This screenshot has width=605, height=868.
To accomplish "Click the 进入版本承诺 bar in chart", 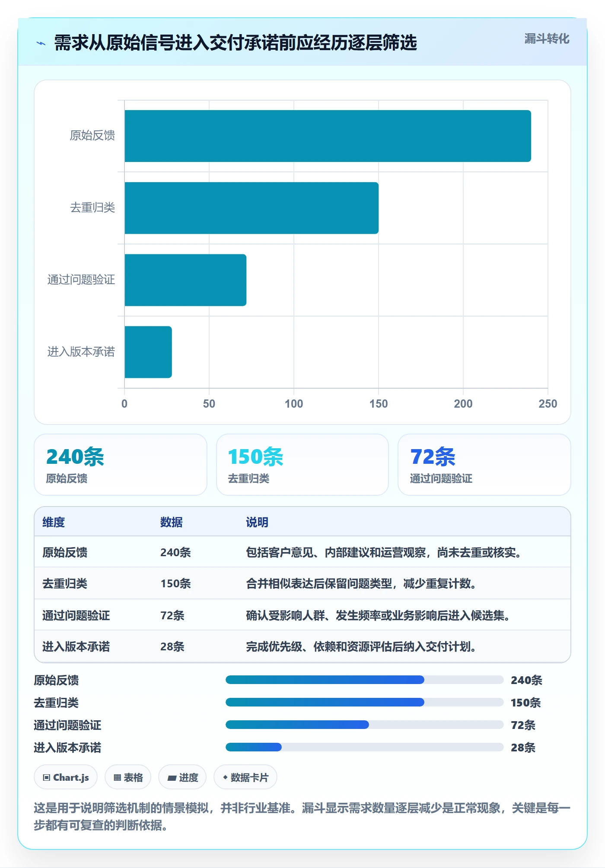I will pyautogui.click(x=148, y=352).
